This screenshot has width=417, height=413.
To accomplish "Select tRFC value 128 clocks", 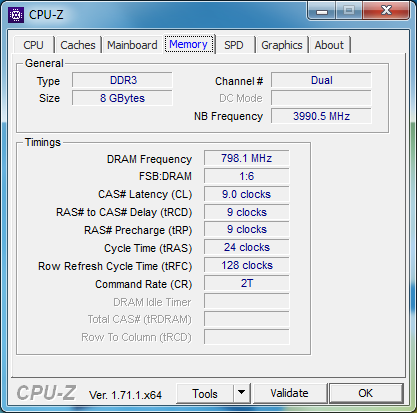I will 247,265.
